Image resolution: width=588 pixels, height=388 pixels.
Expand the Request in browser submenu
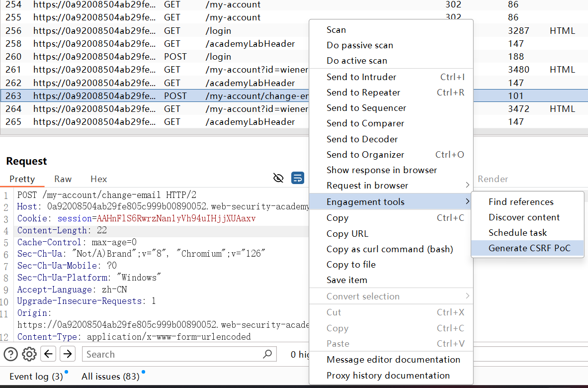click(x=467, y=186)
